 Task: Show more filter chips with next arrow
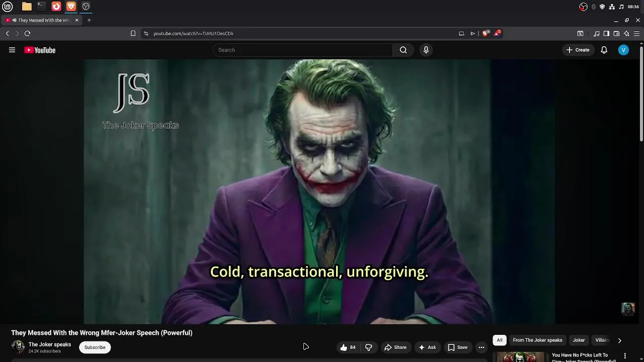pyautogui.click(x=619, y=340)
